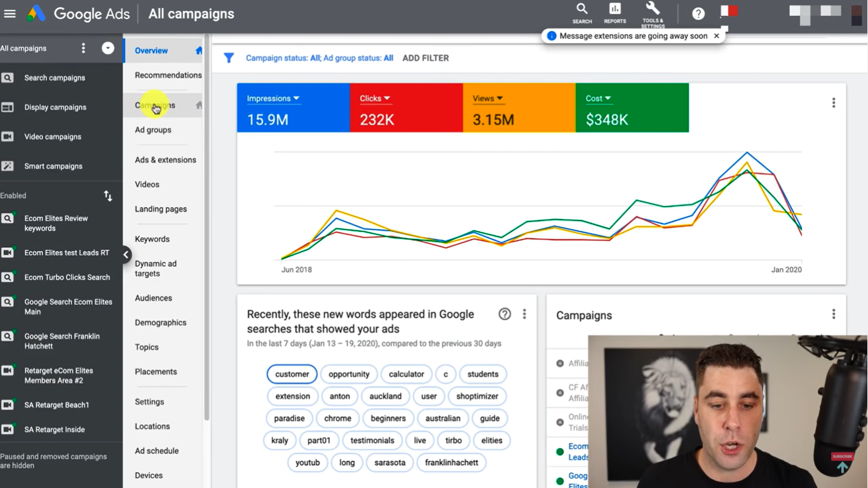The image size is (868, 488).
Task: Edit the Campaign status filter text
Action: (x=320, y=58)
